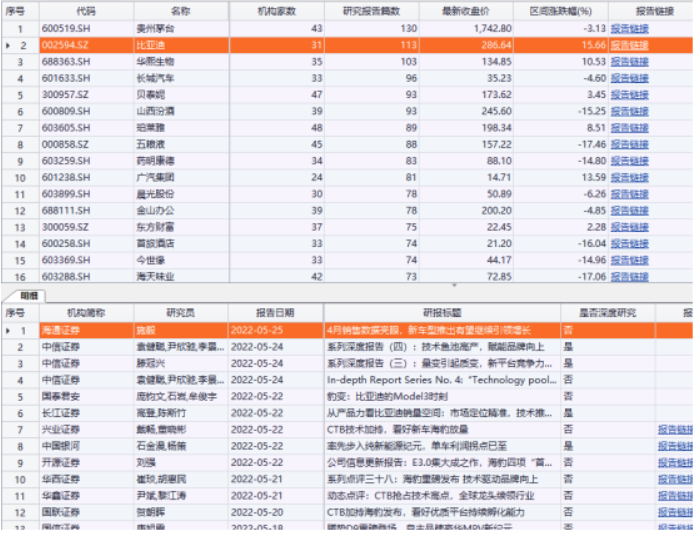Screen dimensions: 696x535
Task: Open report link for 300059.SZ row
Action: [x=629, y=227]
